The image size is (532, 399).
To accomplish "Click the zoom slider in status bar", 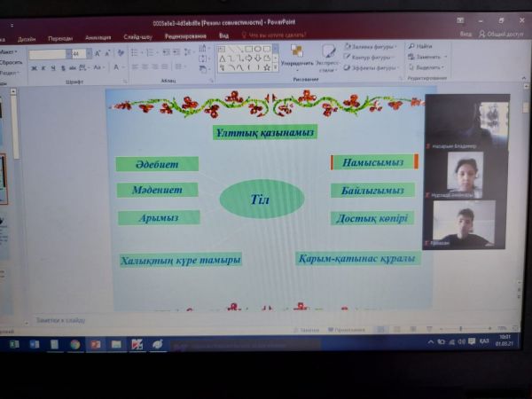I will click(x=461, y=328).
